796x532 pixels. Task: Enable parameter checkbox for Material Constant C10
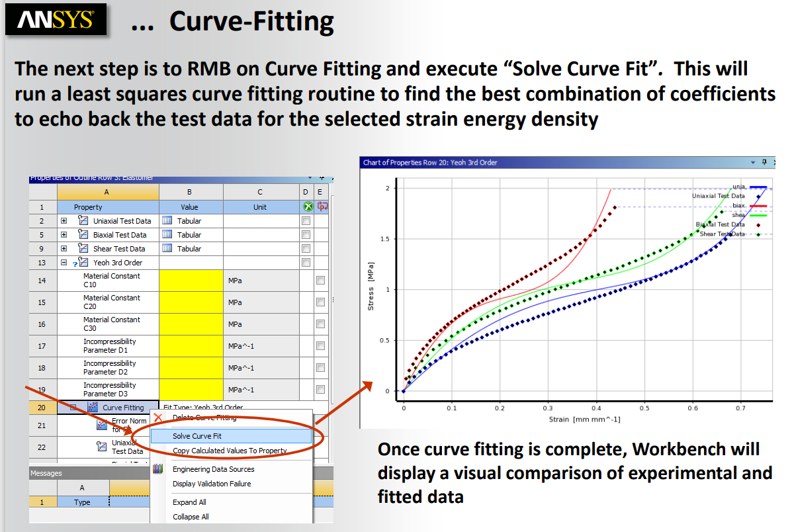click(321, 281)
